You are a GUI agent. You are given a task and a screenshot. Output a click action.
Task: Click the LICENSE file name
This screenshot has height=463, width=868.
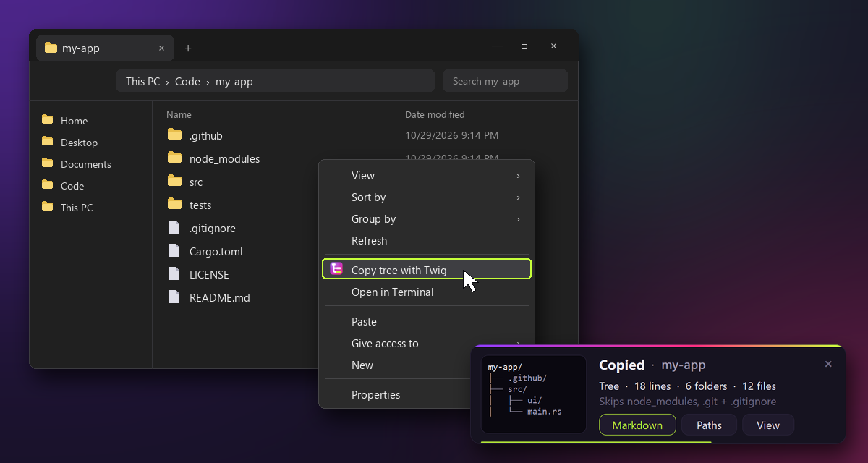209,274
